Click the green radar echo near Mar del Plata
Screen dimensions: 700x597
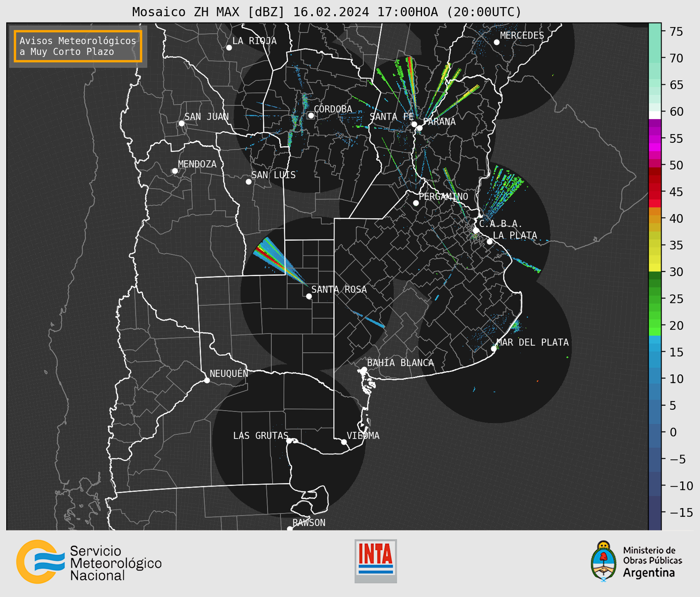[x=515, y=326]
